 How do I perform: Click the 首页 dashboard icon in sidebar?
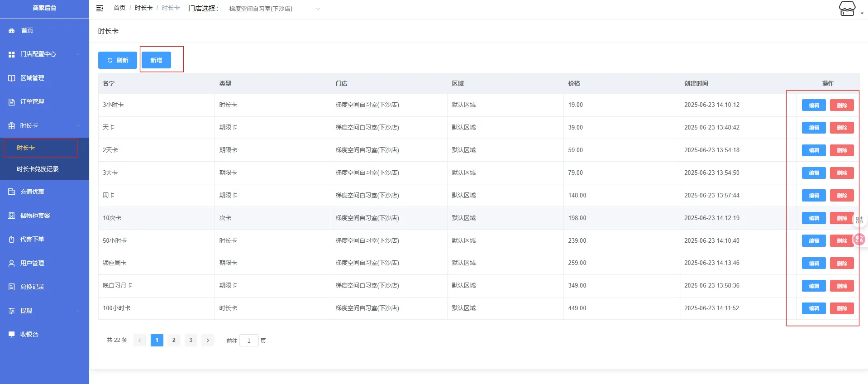pos(12,30)
